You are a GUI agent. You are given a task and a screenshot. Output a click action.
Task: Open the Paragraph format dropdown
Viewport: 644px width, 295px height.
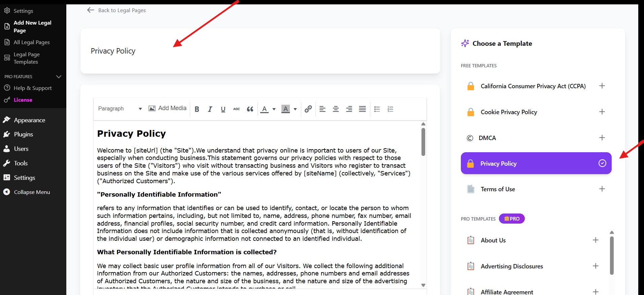pos(120,108)
